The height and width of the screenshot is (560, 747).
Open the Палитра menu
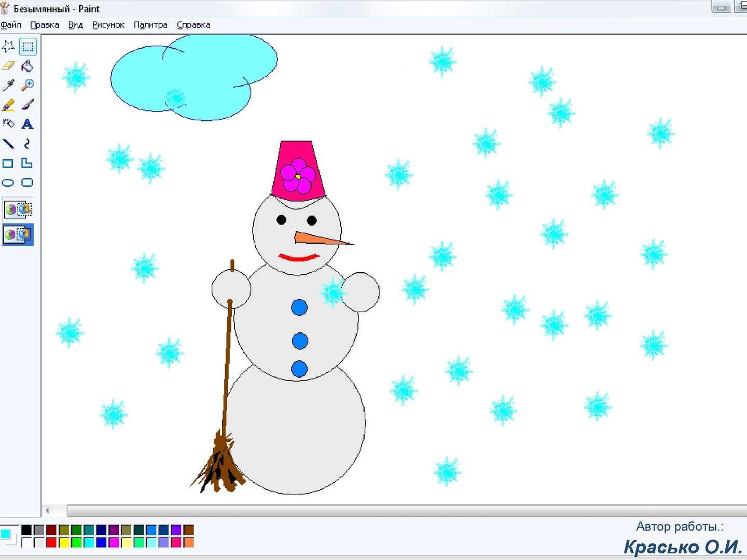150,25
